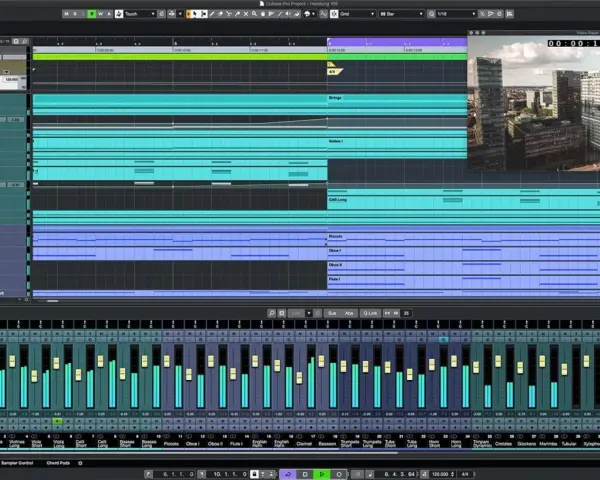
Task: Open the 1/16 quantize preset dropdown
Action: (x=457, y=14)
